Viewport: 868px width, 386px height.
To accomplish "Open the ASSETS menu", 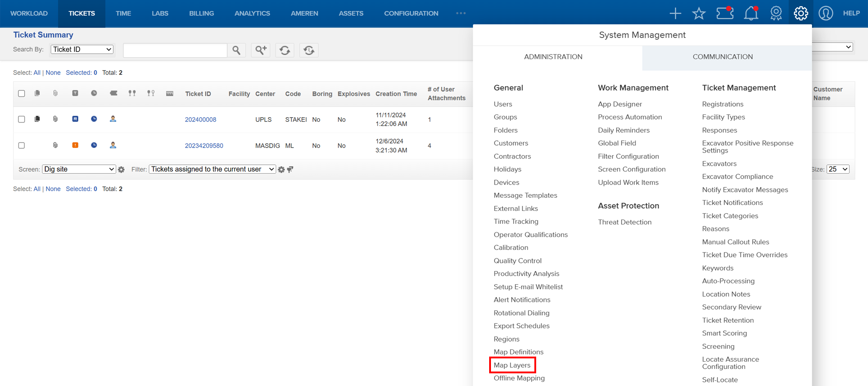I will pyautogui.click(x=351, y=14).
